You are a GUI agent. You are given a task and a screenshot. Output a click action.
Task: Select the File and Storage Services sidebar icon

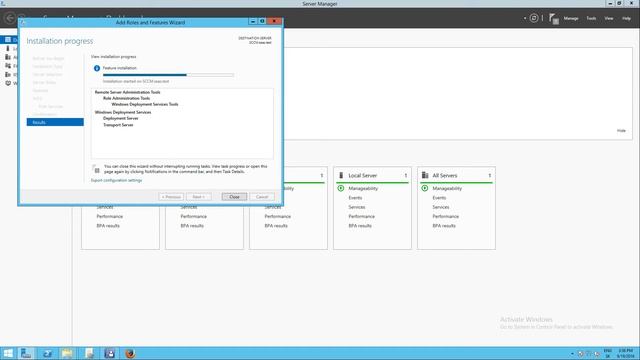(x=8, y=66)
